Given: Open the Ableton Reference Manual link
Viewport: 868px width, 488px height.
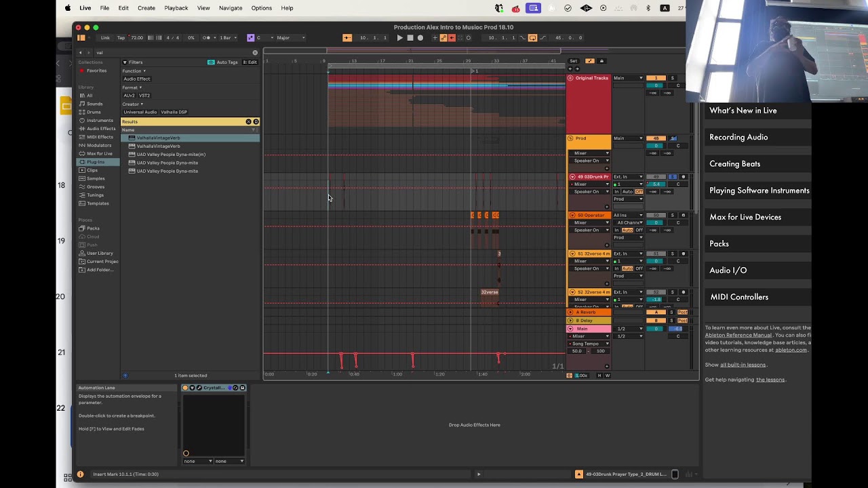Looking at the screenshot, I should click(x=738, y=335).
